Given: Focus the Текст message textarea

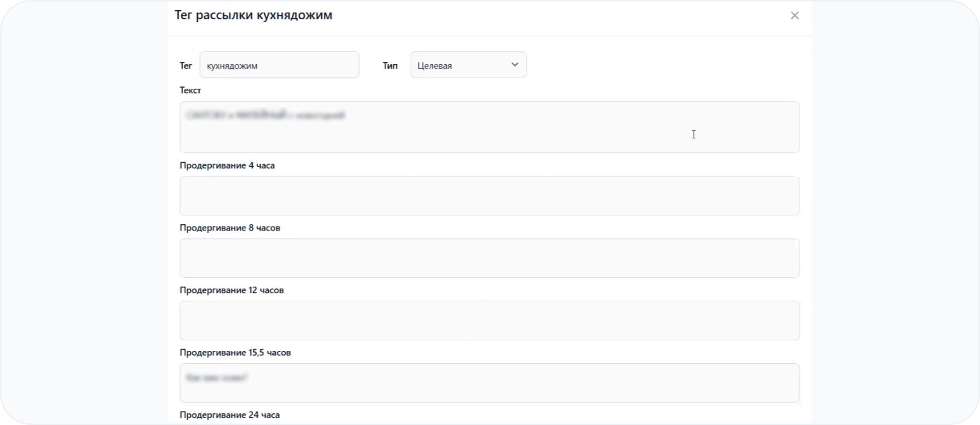Looking at the screenshot, I should click(x=489, y=127).
